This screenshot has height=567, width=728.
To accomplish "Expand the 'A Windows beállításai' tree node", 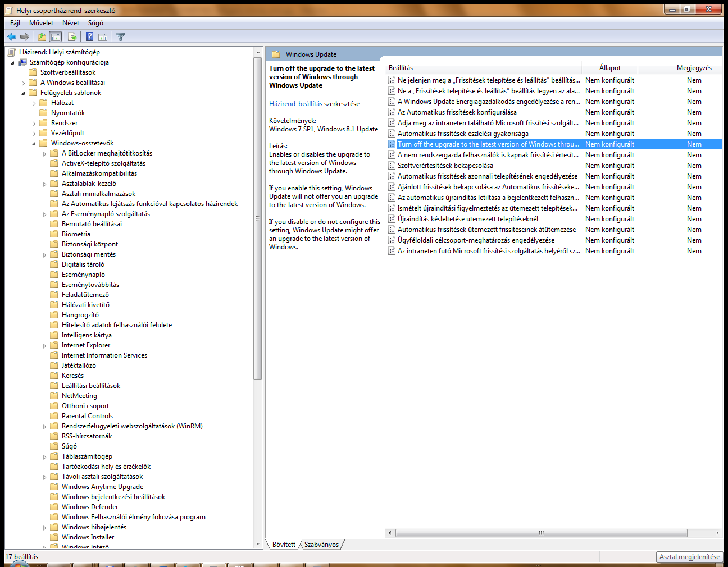I will tap(23, 83).
